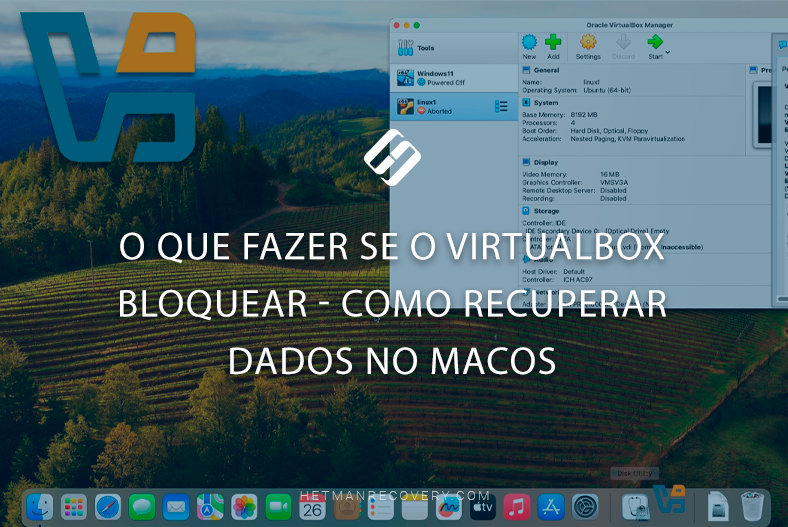
Task: Click the green Add machine icon
Action: point(553,47)
